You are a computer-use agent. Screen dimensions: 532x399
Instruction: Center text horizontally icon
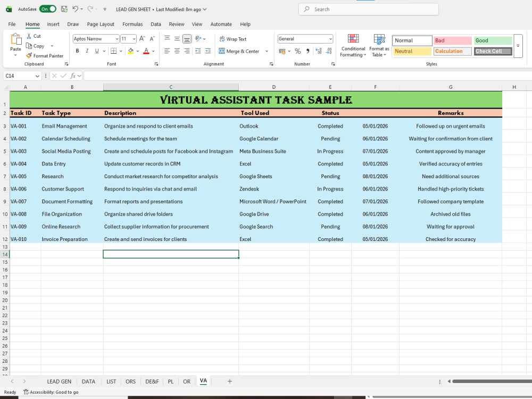point(177,51)
